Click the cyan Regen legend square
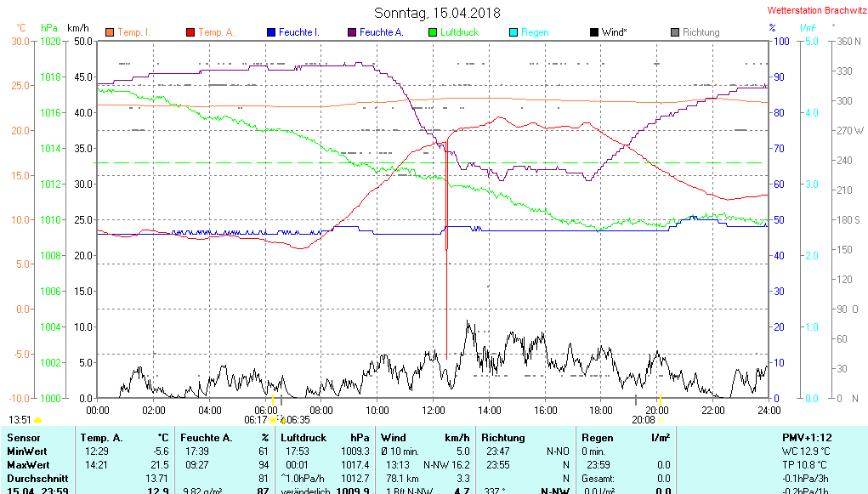This screenshot has width=868, height=494. pos(513,32)
